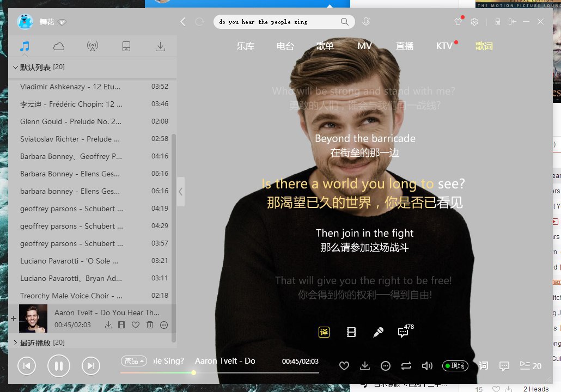The image size is (561, 392).
Task: Switch to the 乐库 music library tab
Action: click(x=246, y=46)
